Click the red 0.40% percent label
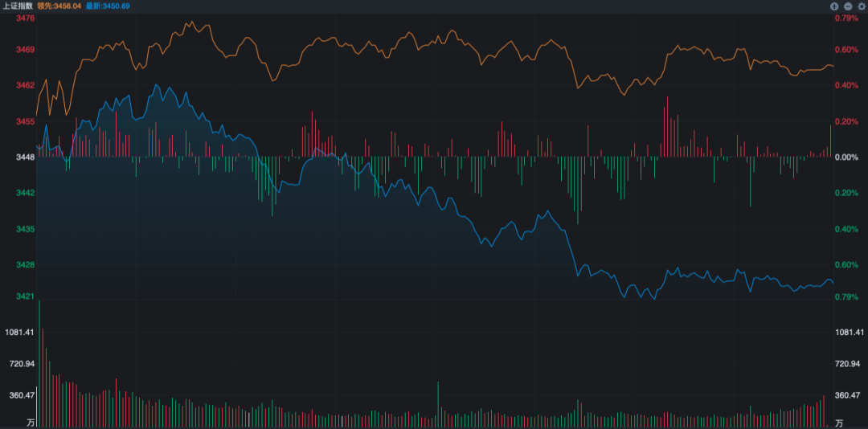Viewport: 868px width, 429px height. [x=846, y=85]
